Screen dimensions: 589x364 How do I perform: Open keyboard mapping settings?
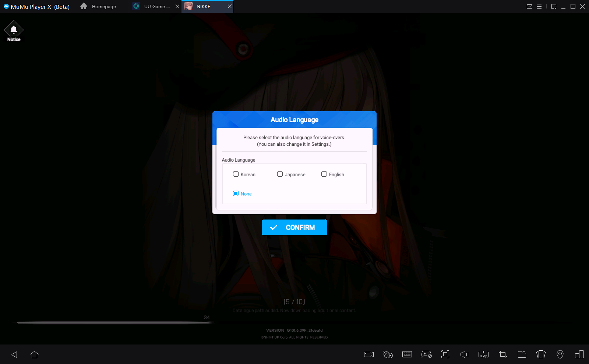point(407,354)
